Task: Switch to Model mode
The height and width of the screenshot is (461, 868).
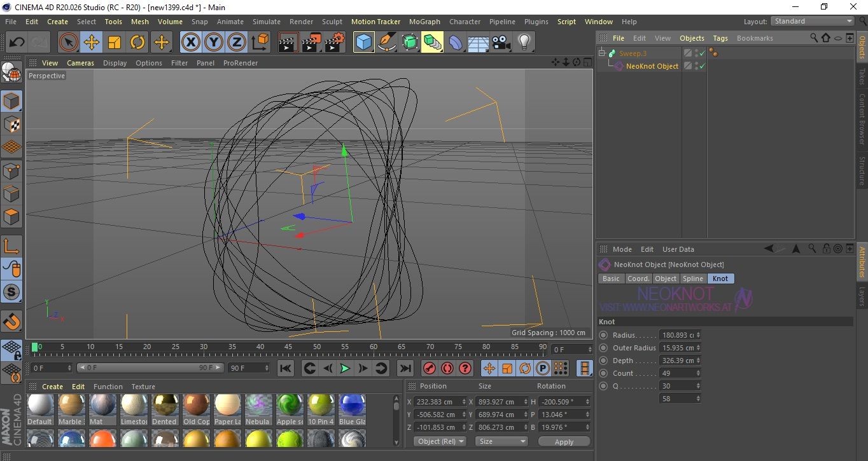Action: 11,101
